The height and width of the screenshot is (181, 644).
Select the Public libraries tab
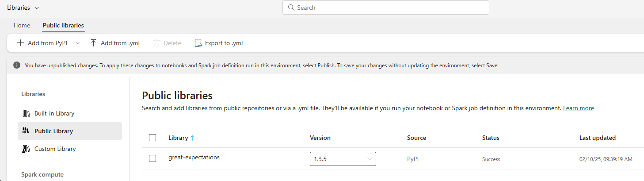pyautogui.click(x=63, y=25)
